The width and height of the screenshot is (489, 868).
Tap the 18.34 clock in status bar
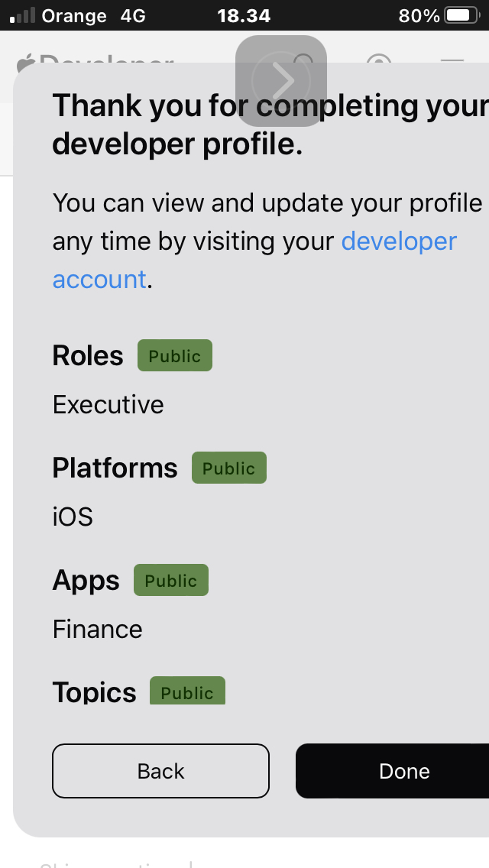244,15
